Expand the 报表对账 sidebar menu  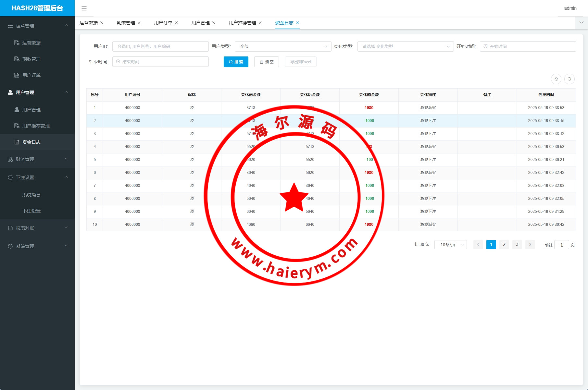point(37,228)
